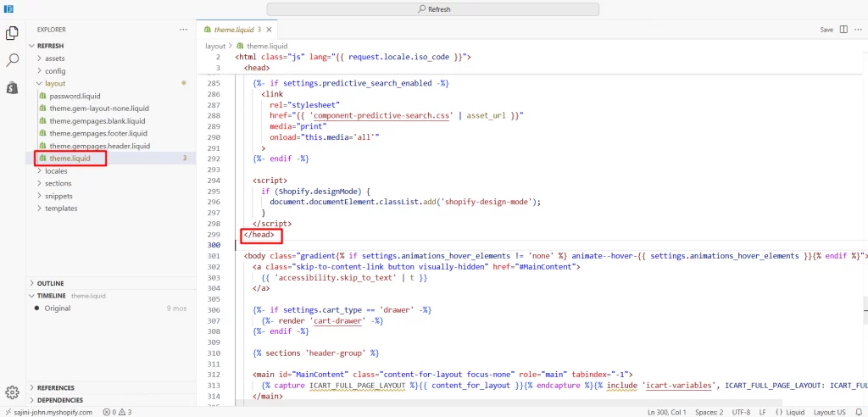Image resolution: width=868 pixels, height=417 pixels.
Task: Click UTF-8 encoding status item
Action: 741,413
